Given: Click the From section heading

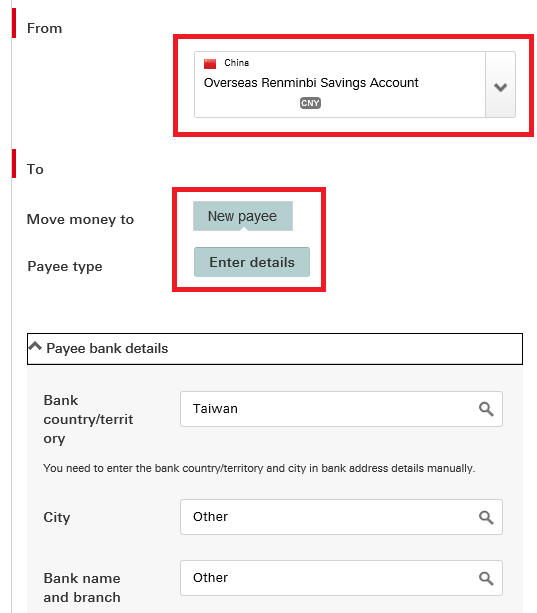Looking at the screenshot, I should pyautogui.click(x=45, y=29).
